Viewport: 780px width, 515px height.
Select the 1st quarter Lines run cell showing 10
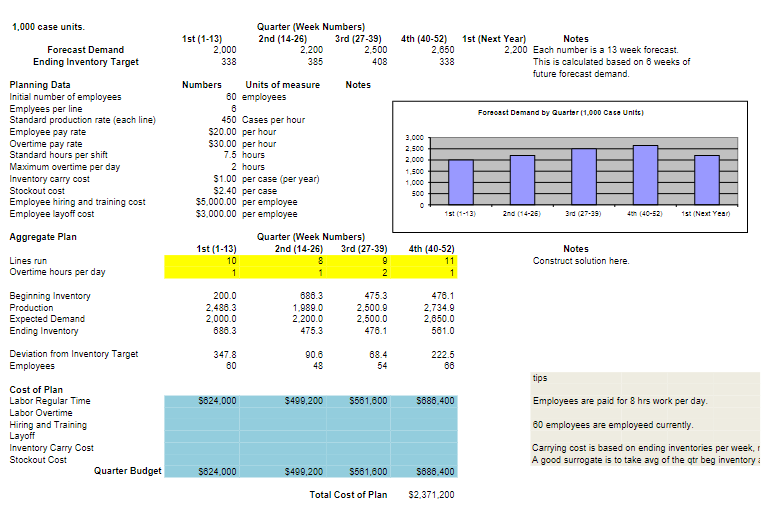pyautogui.click(x=202, y=261)
